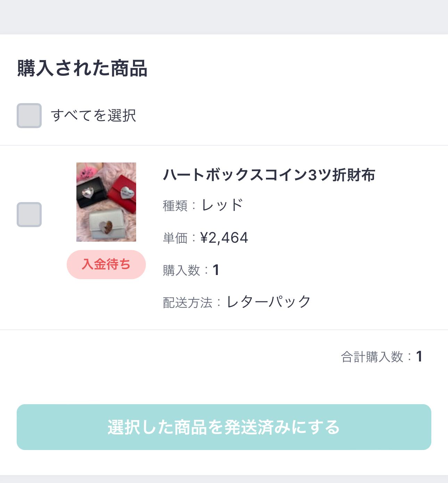This screenshot has height=483, width=448.
Task: Click the レターパック shipping method value
Action: [268, 302]
